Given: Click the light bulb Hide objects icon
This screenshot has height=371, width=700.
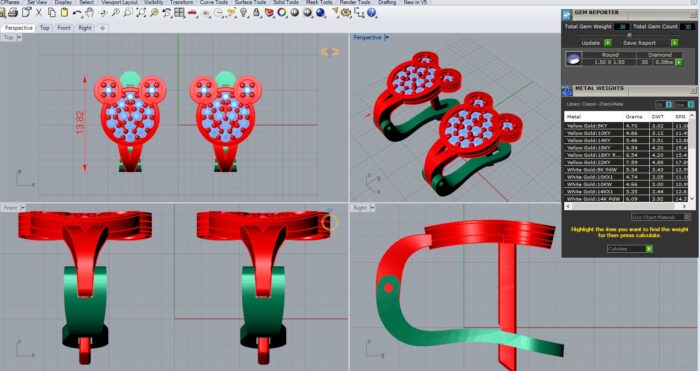Looking at the screenshot, I should (243, 13).
